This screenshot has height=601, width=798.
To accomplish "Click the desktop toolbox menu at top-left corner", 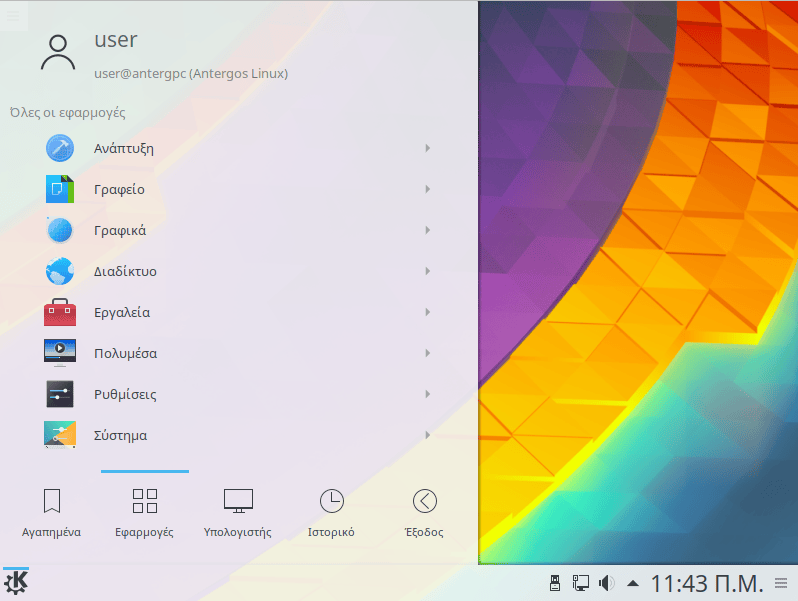I will (x=13, y=16).
